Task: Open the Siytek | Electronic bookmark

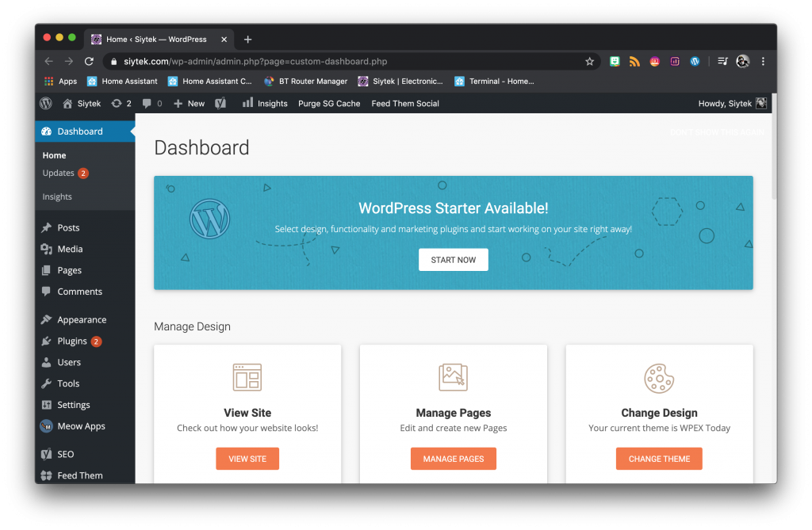Action: click(400, 82)
